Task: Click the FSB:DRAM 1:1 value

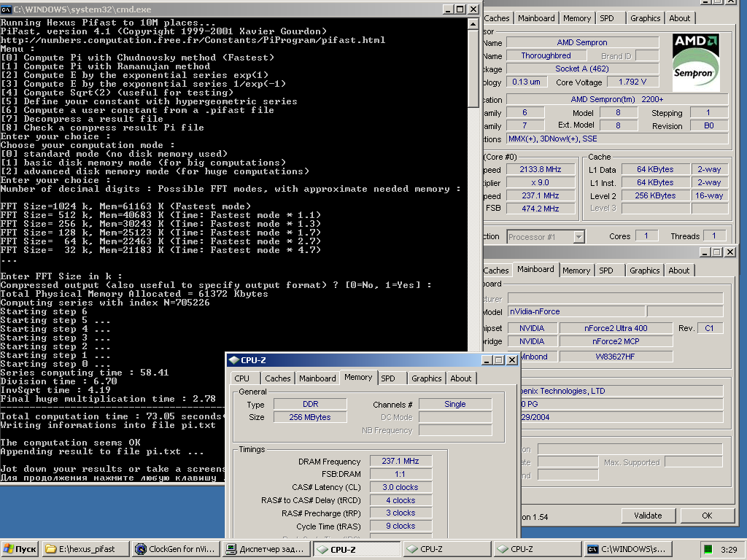Action: point(400,474)
